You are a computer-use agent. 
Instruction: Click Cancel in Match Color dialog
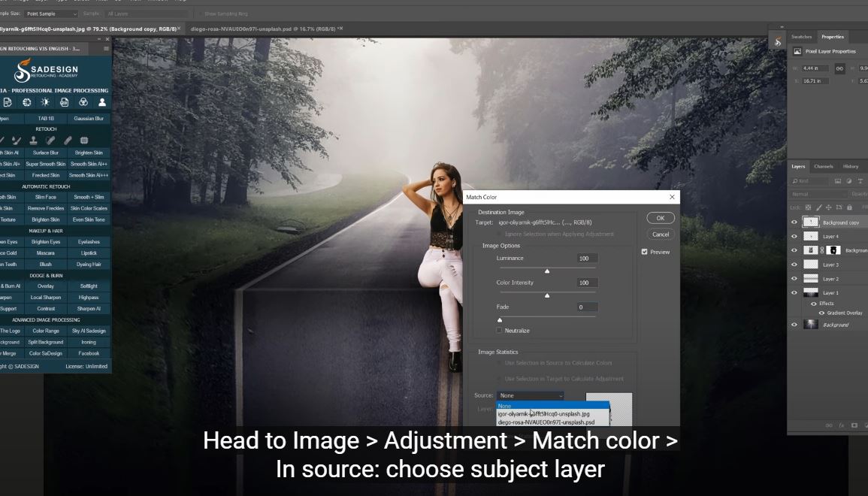[x=661, y=234]
